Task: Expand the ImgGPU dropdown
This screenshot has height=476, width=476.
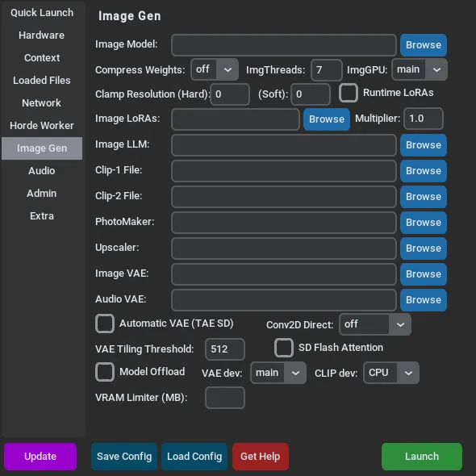Action: click(x=420, y=69)
